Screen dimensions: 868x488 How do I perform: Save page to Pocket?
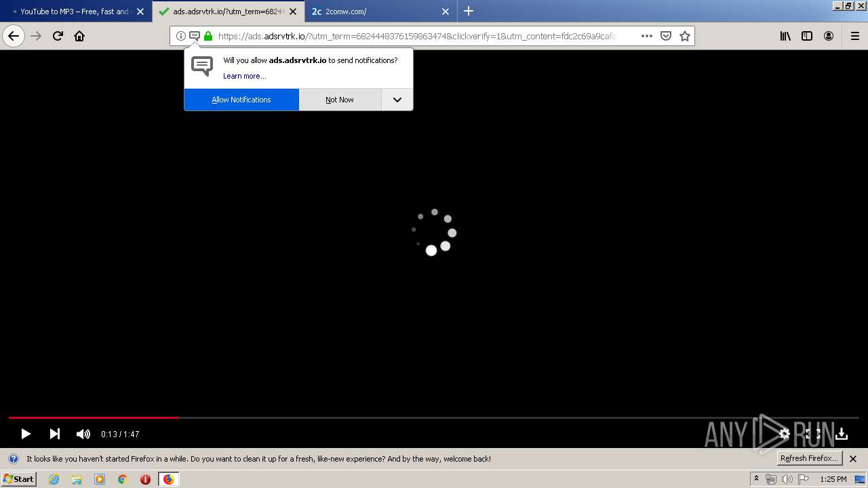[x=666, y=36]
